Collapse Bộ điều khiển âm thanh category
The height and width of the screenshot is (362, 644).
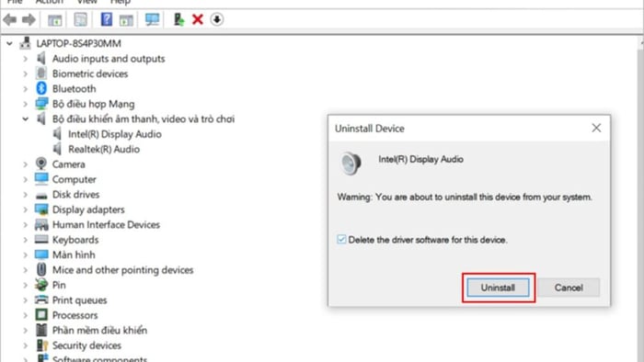pyautogui.click(x=26, y=119)
